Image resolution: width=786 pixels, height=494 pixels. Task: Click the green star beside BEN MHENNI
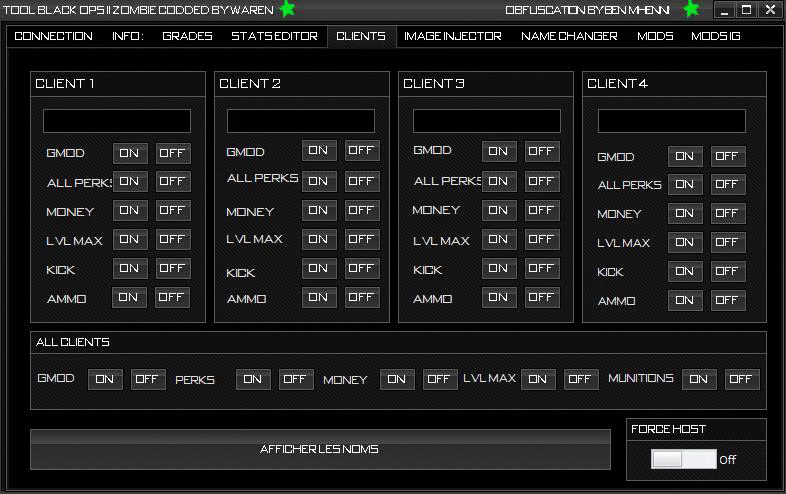click(691, 9)
